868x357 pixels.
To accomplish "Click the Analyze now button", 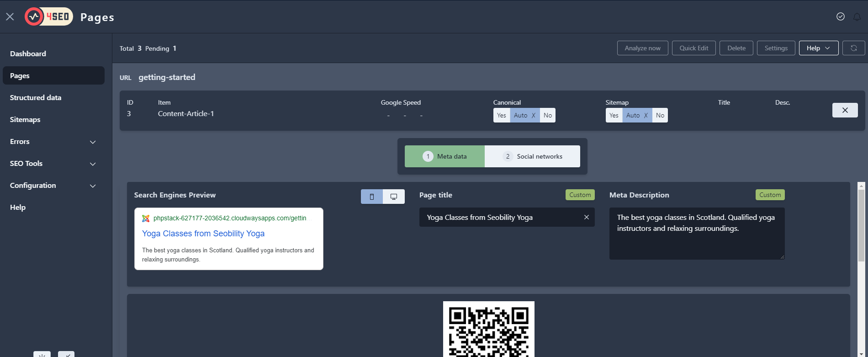I will pyautogui.click(x=643, y=48).
